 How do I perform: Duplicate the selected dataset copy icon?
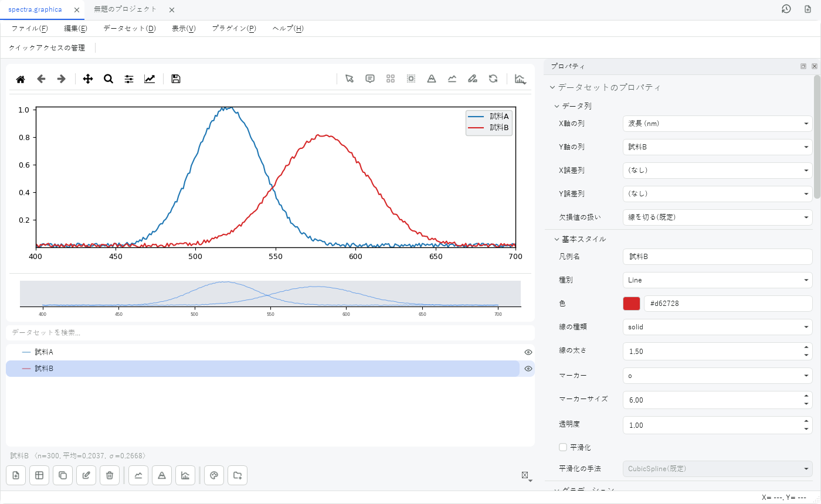(63, 475)
